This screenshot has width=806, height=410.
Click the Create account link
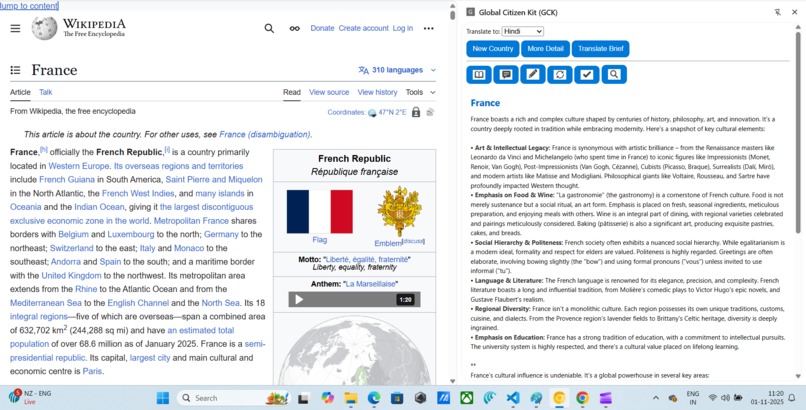[x=363, y=28]
